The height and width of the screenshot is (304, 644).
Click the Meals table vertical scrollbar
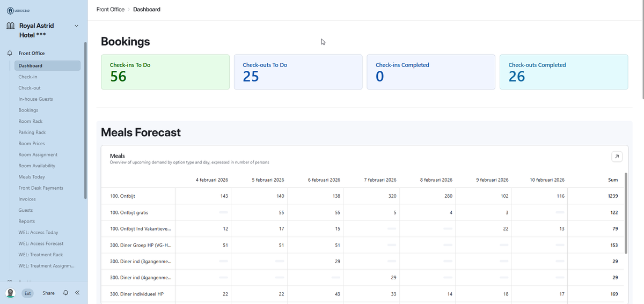pyautogui.click(x=626, y=213)
